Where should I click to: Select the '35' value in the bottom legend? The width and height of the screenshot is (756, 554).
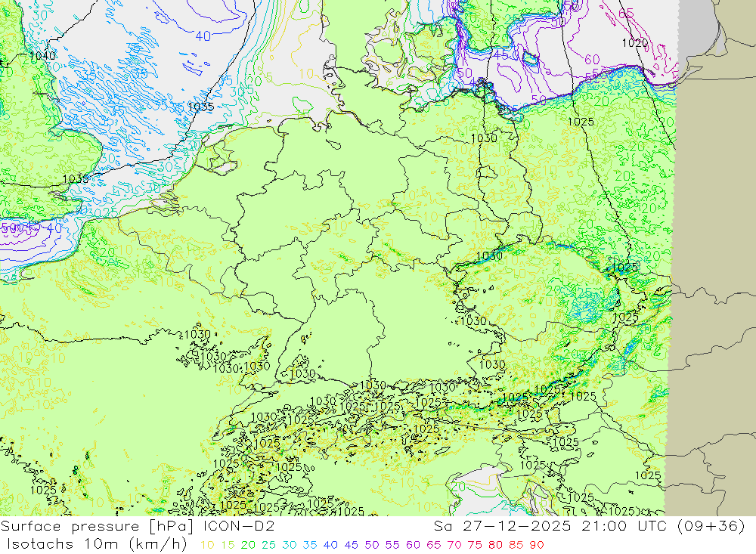310,545
